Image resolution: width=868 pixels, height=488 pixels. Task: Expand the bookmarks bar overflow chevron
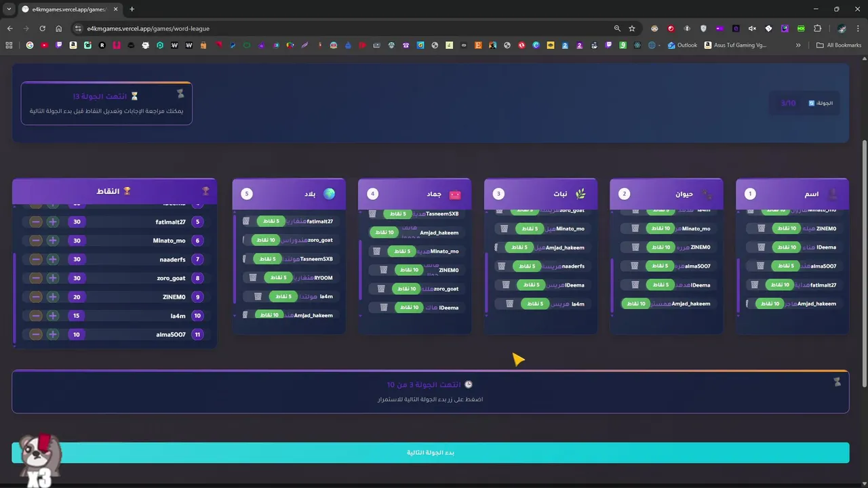pyautogui.click(x=798, y=45)
